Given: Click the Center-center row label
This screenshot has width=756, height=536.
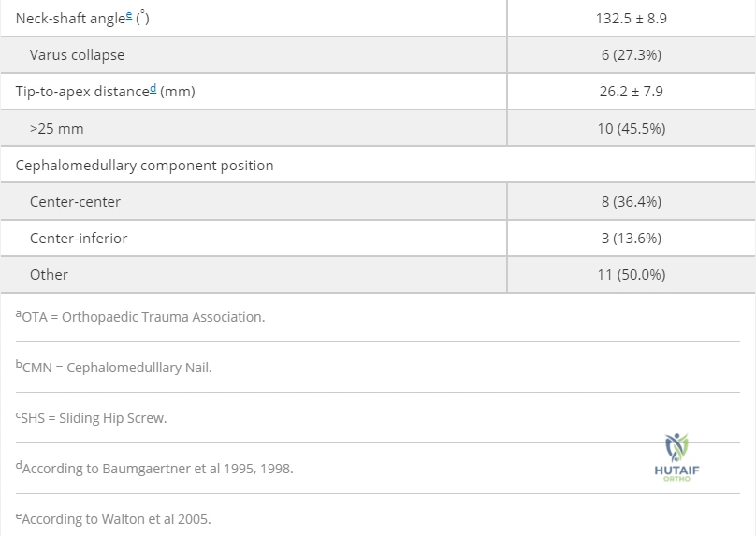Looking at the screenshot, I should click(x=75, y=201).
